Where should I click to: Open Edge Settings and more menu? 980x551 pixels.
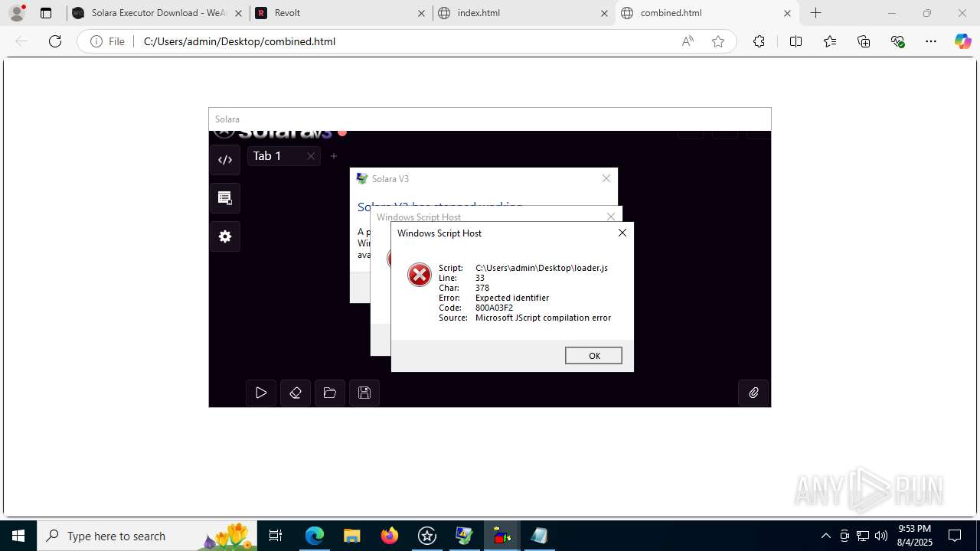tap(931, 41)
